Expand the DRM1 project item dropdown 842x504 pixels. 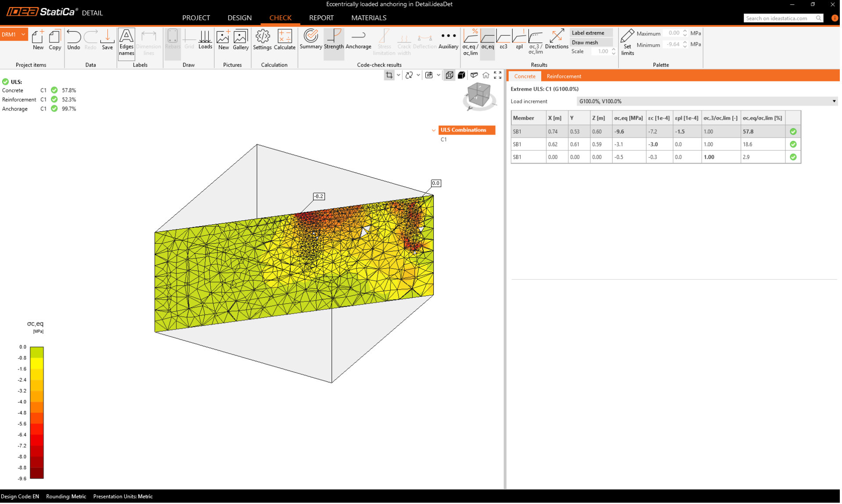point(23,34)
